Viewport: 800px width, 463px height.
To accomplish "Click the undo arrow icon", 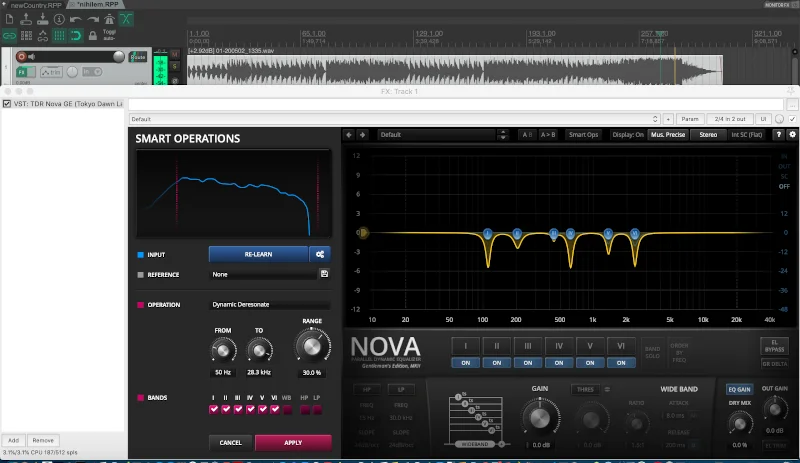I will coord(76,19).
